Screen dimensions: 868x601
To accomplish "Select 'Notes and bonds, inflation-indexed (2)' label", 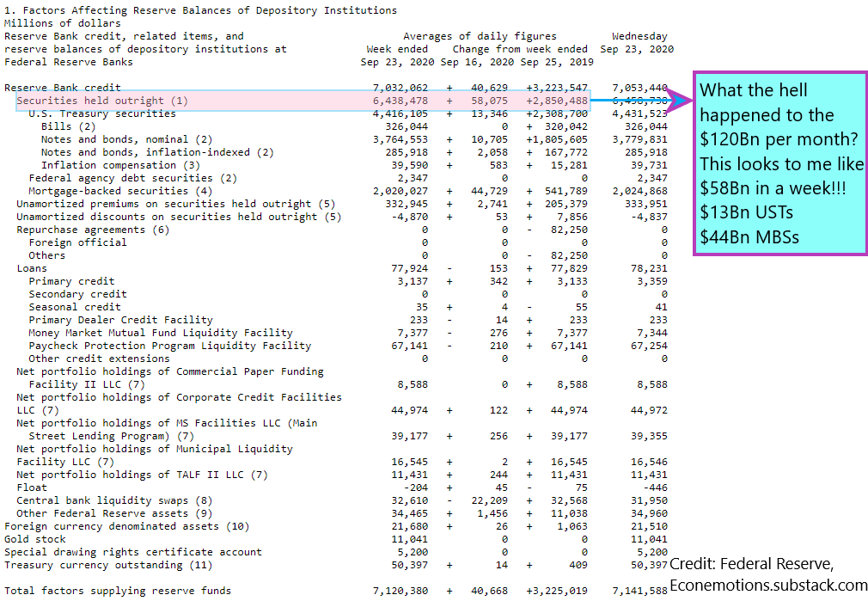I will tap(157, 152).
